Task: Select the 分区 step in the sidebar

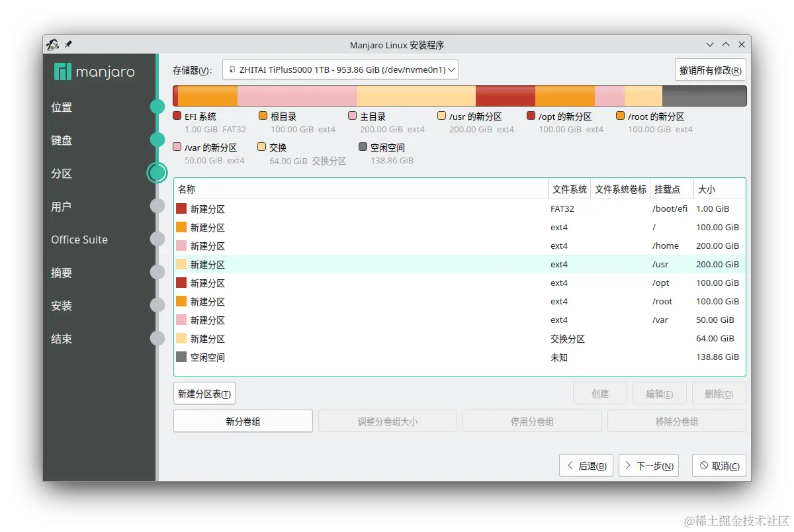Action: (x=60, y=173)
